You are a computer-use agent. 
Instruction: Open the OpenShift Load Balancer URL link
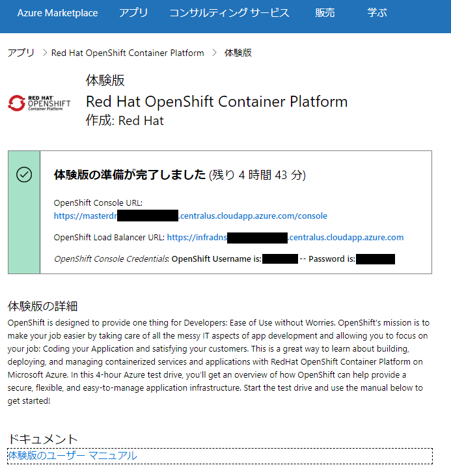pos(285,238)
